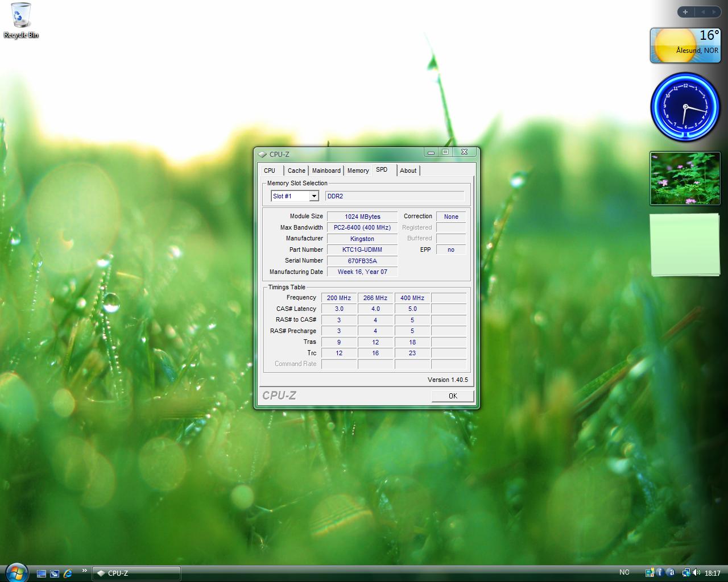Screen dimensions: 728x582
Task: Open the network connection tray icon
Action: [686, 573]
